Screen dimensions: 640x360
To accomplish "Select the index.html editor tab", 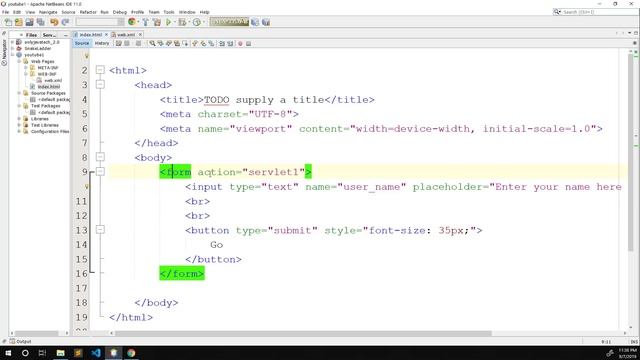I will tap(91, 35).
